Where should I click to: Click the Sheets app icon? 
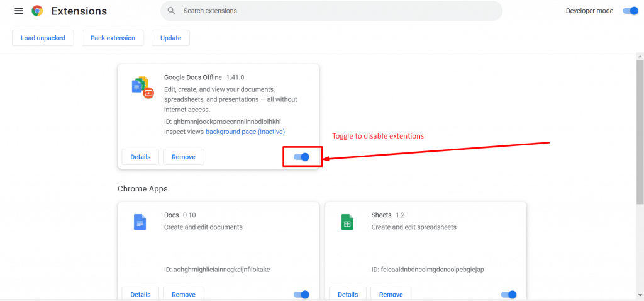pos(347,222)
